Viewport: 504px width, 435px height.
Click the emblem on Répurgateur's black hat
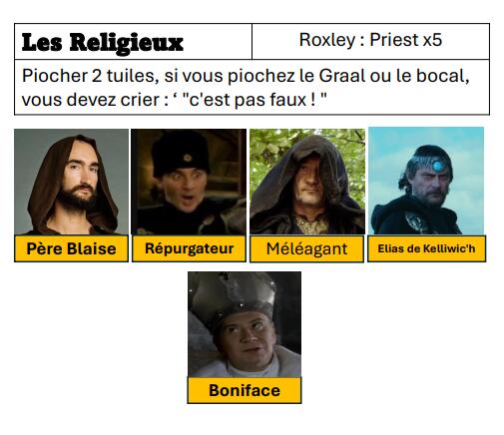coord(188,158)
